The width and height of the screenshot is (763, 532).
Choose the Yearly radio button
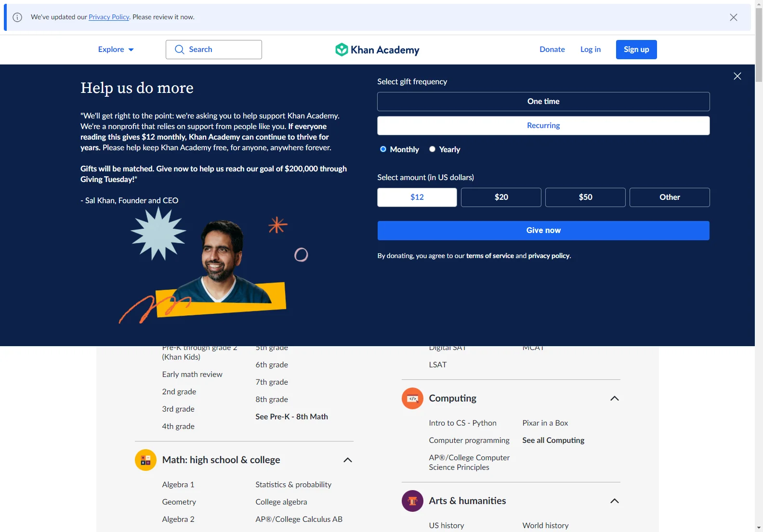pos(432,149)
